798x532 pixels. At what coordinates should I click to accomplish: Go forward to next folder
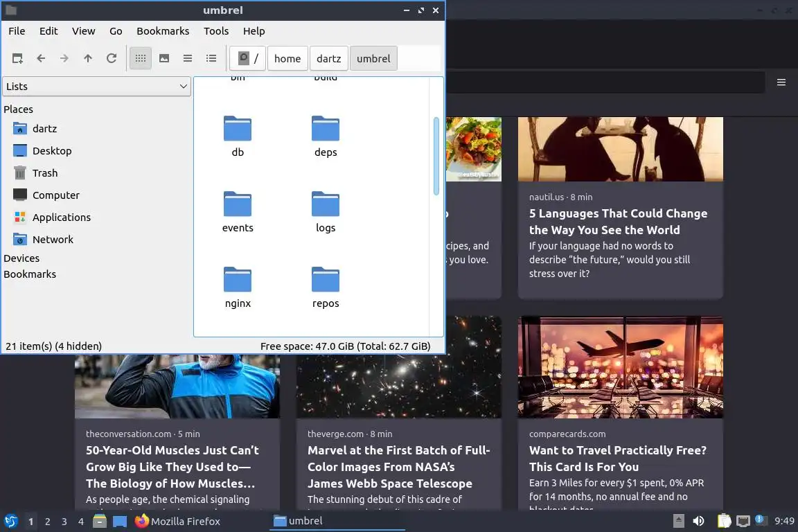tap(64, 59)
